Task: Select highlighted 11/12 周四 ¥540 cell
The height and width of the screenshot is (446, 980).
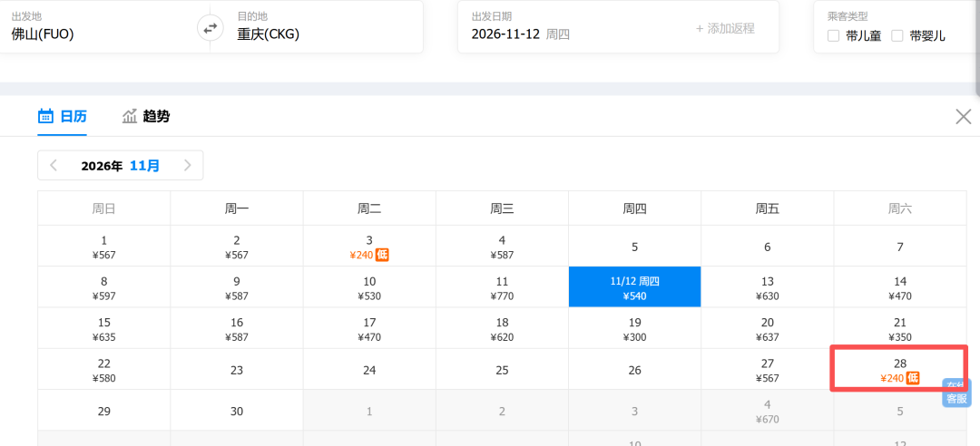Action: (x=635, y=287)
